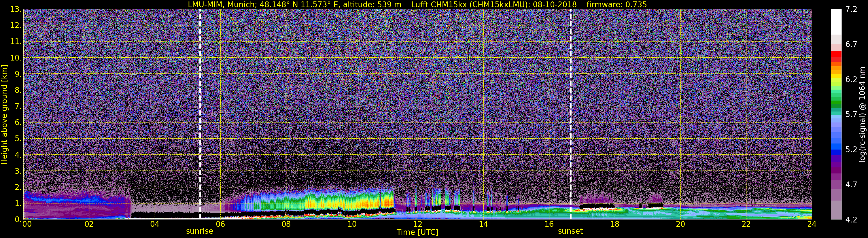Click the time axis tick '22'
868x238 pixels.
746,224
